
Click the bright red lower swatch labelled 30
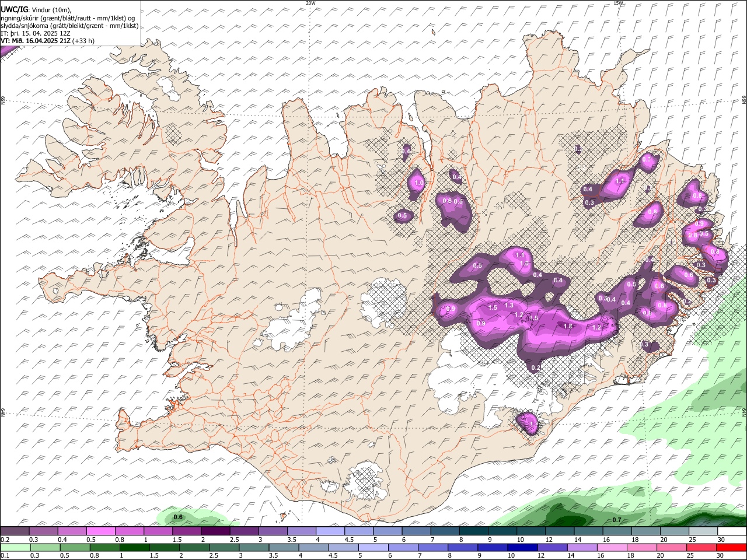point(732,547)
